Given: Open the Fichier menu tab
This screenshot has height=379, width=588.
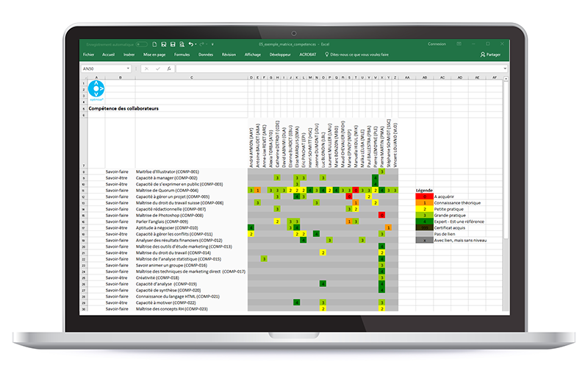Looking at the screenshot, I should click(88, 54).
